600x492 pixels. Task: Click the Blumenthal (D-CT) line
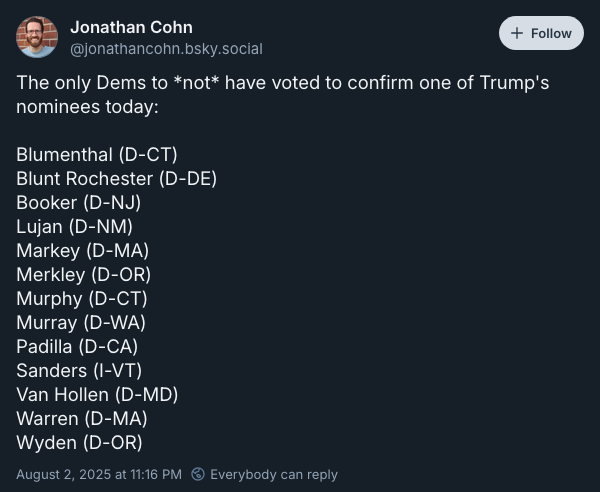click(x=97, y=155)
